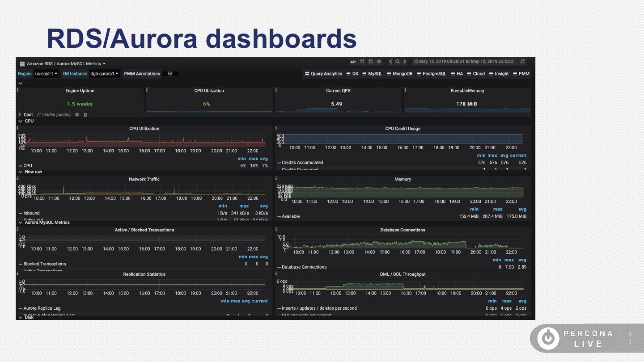Toggle the PMM Annotations checkbox
This screenshot has width=644, height=362.
point(170,74)
